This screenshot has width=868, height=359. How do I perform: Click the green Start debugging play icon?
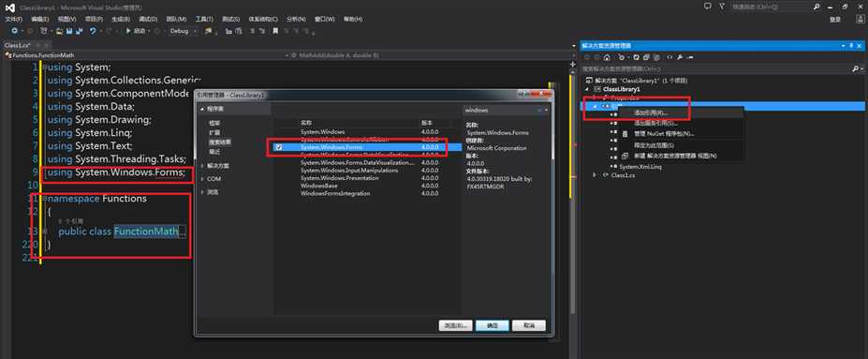(x=128, y=31)
